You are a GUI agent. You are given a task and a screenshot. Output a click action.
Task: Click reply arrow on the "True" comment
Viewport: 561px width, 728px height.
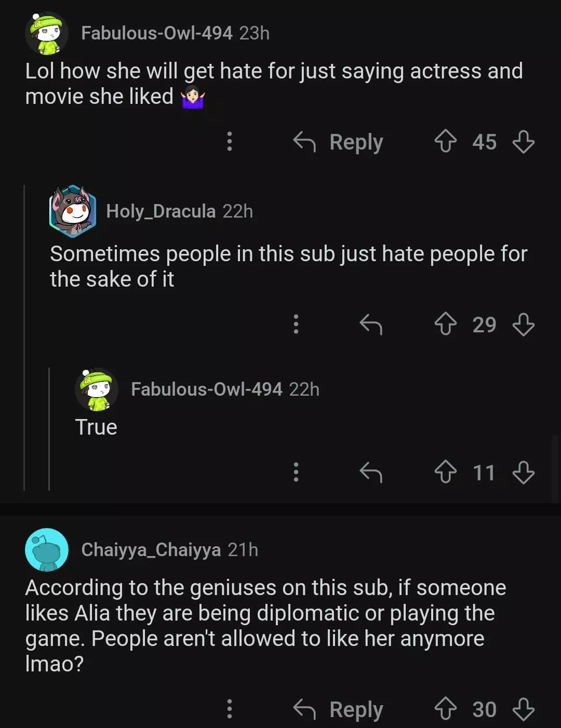point(371,473)
